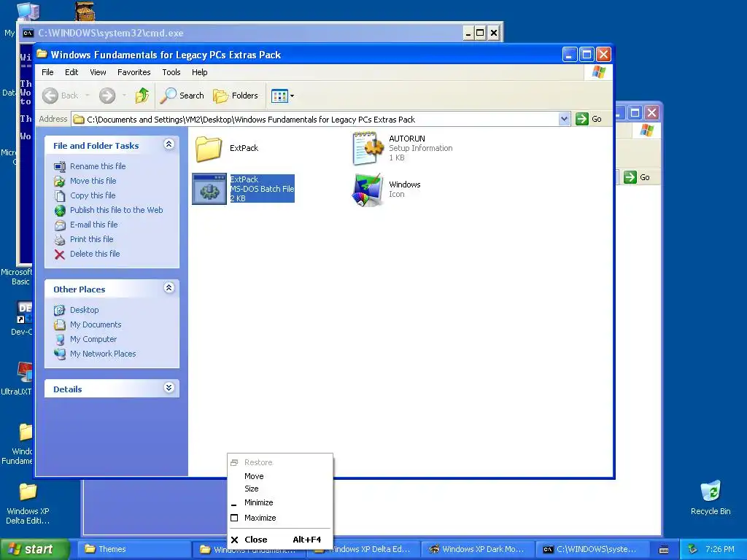747x560 pixels.
Task: Go to Desktop in Other Places
Action: click(85, 310)
